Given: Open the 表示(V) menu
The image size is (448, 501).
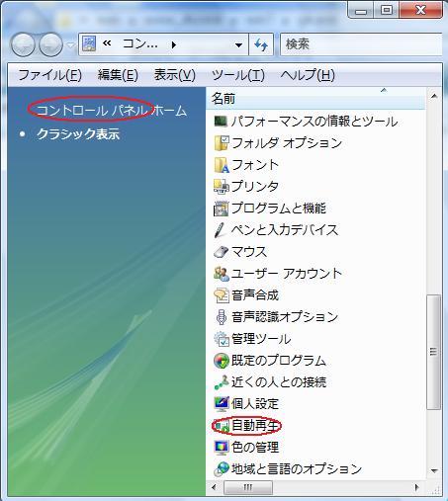Looking at the screenshot, I should coord(175,75).
